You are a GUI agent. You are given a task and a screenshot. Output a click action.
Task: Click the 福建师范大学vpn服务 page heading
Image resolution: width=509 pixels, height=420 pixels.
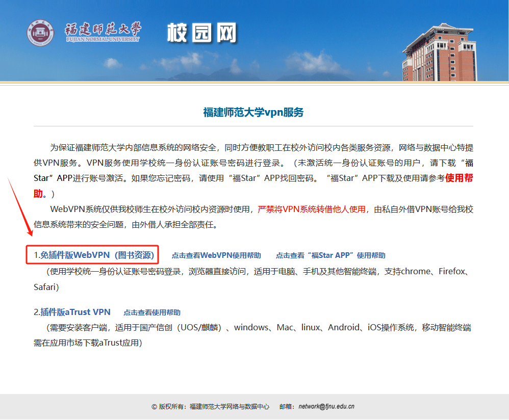(253, 112)
